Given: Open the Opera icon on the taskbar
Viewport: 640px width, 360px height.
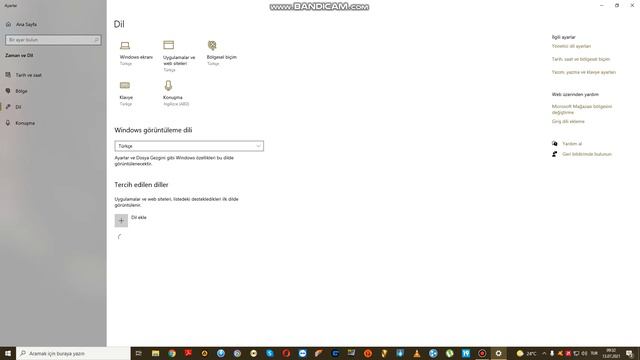Looking at the screenshot, I should (x=286, y=353).
